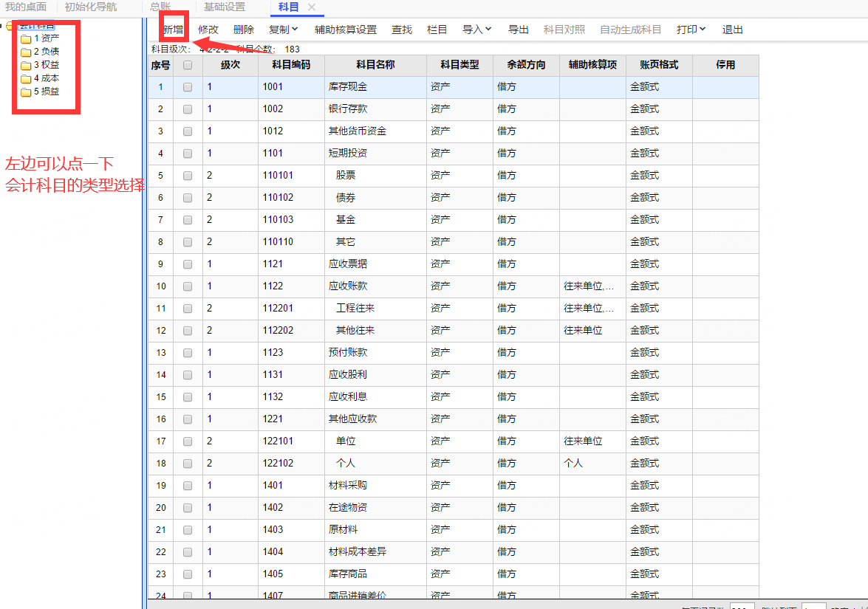Click the 科目名称 column header
Screen dimensions: 868x609
point(375,65)
